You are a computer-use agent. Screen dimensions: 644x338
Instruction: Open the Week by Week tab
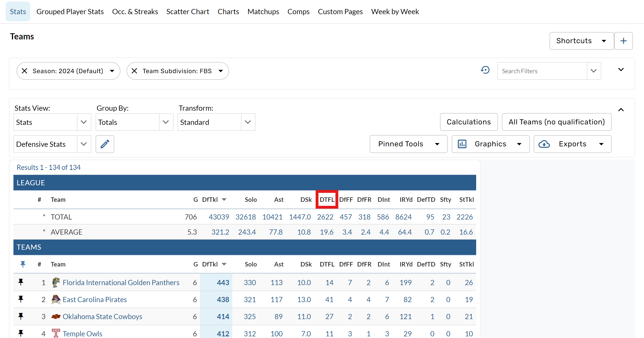395,12
